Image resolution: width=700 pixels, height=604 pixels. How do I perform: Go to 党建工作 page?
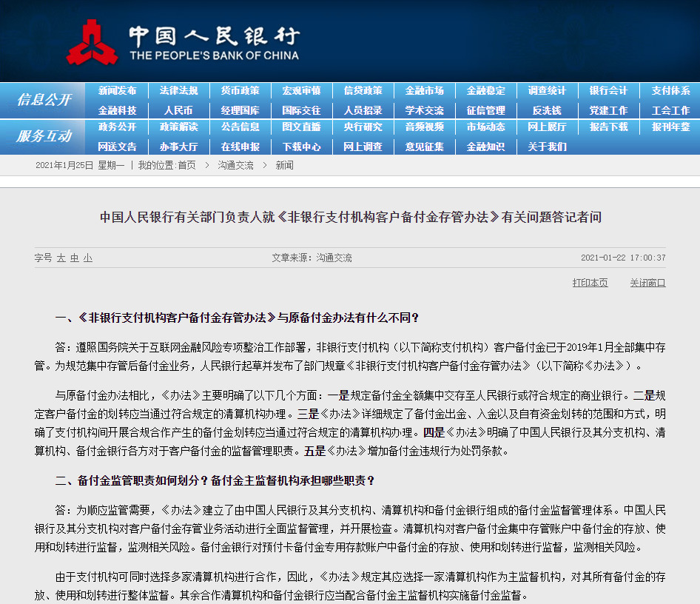pyautogui.click(x=608, y=110)
